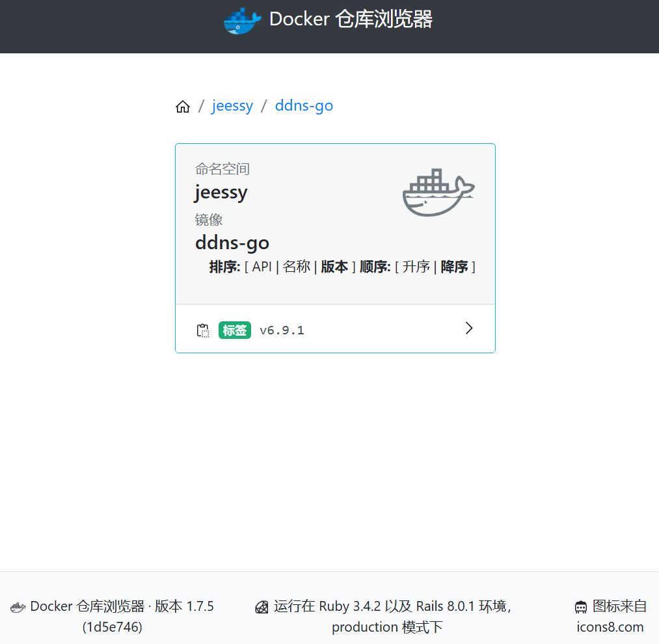Open icons8.com link
Image resolution: width=659 pixels, height=644 pixels.
tap(610, 627)
